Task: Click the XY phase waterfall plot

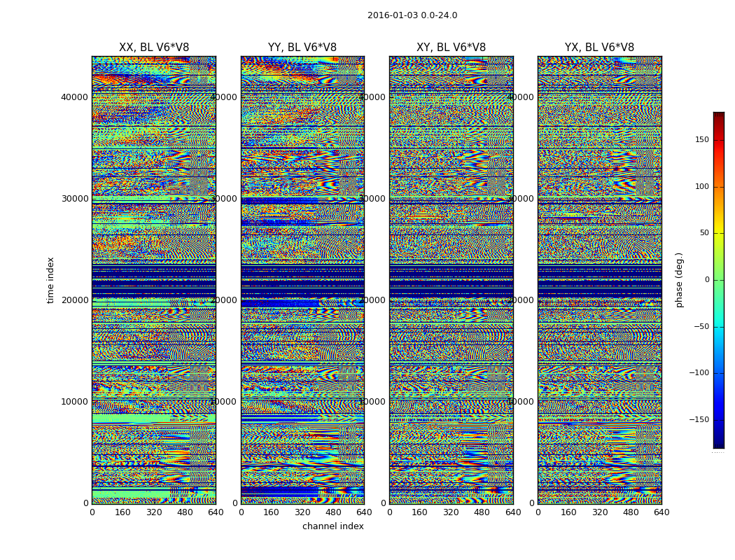Action: pyautogui.click(x=451, y=280)
